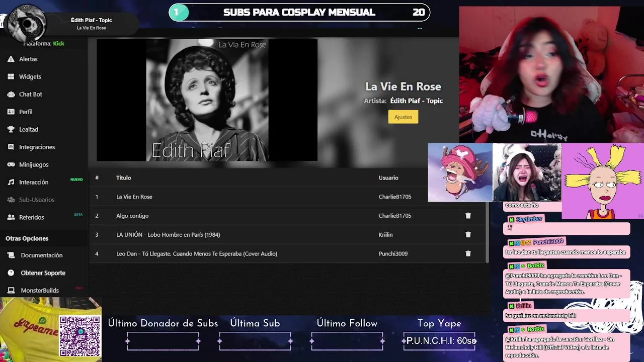Open the Referidos section

click(32, 217)
